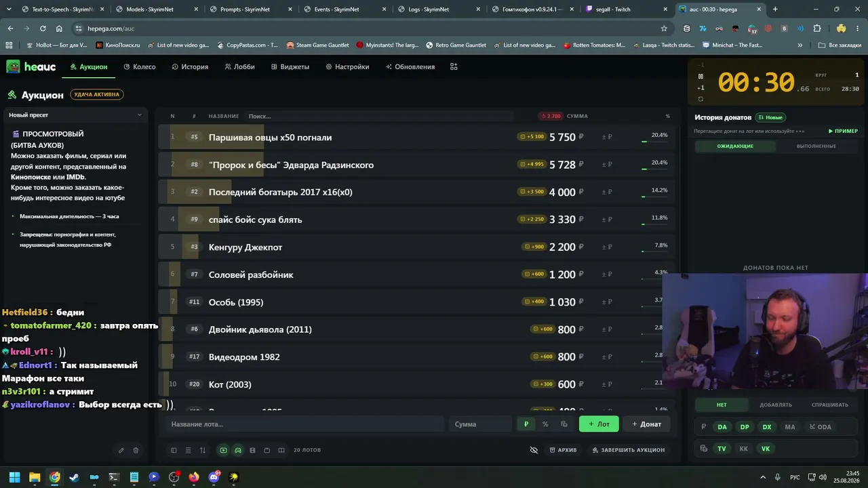Screen dimensions: 868x488
Task: Select the lot Кенгуру Джекпот
Action: tap(417, 247)
